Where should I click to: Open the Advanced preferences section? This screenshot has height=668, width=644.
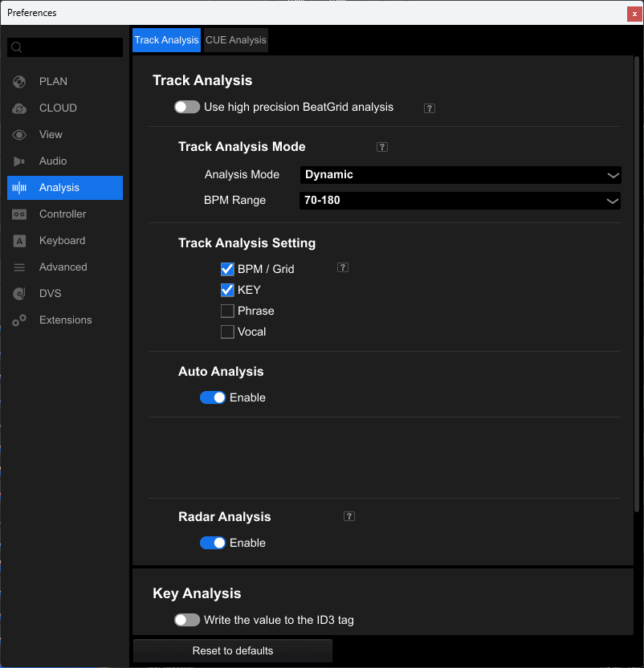(x=65, y=267)
